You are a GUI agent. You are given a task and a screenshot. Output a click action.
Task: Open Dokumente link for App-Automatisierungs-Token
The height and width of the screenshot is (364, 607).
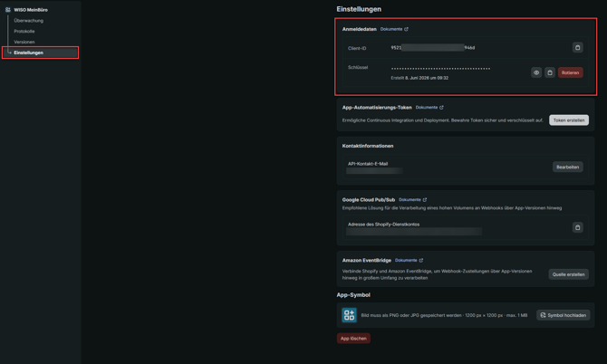429,108
